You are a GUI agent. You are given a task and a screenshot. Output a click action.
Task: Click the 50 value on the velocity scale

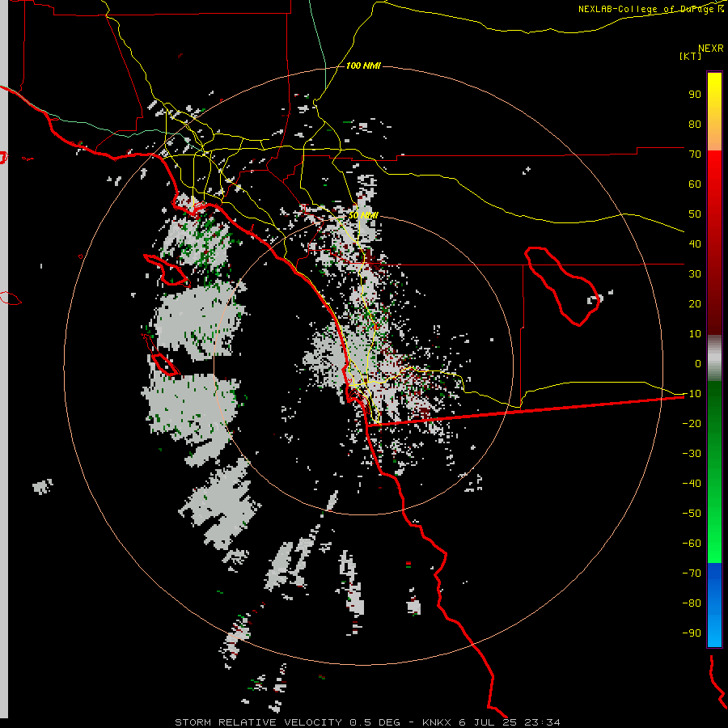(695, 214)
